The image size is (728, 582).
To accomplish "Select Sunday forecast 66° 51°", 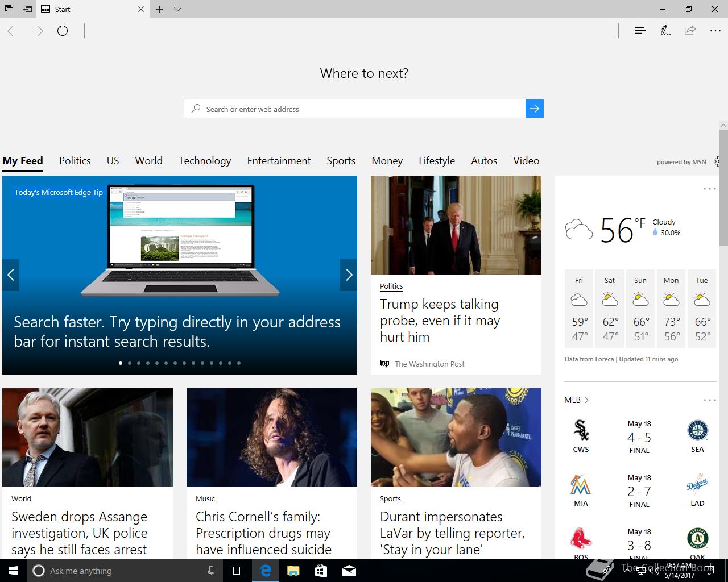I will pyautogui.click(x=640, y=309).
